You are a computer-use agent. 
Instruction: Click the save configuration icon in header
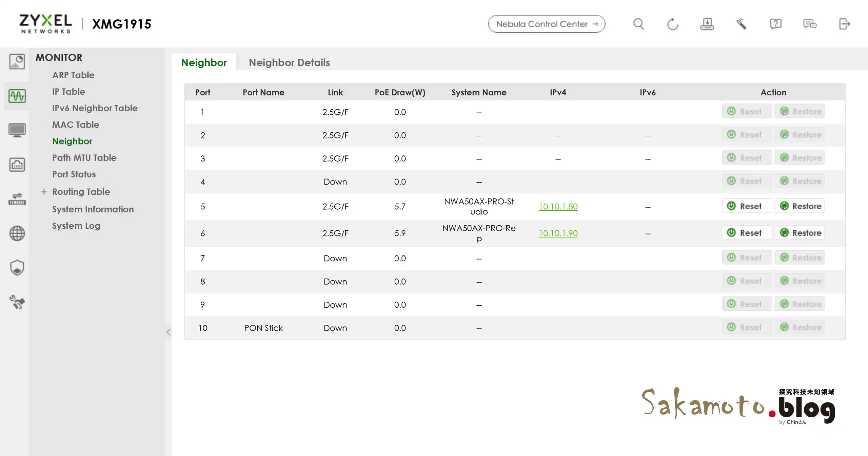pos(707,24)
